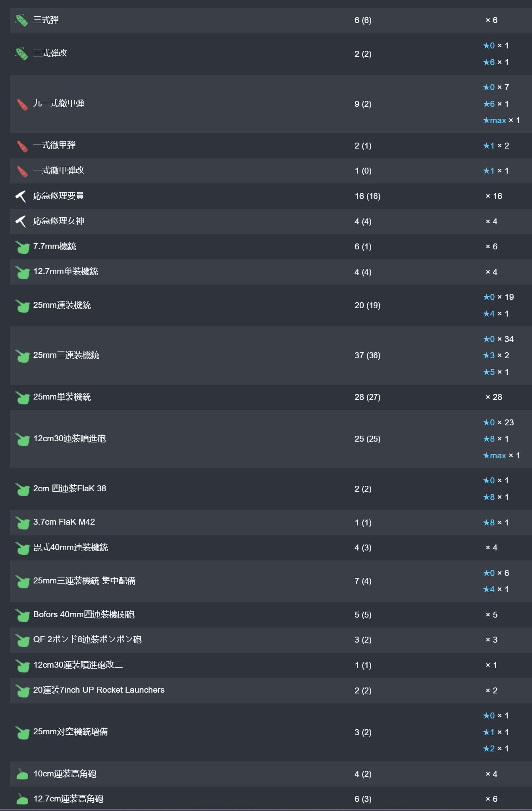Click the 37 (36) total count

(x=367, y=355)
